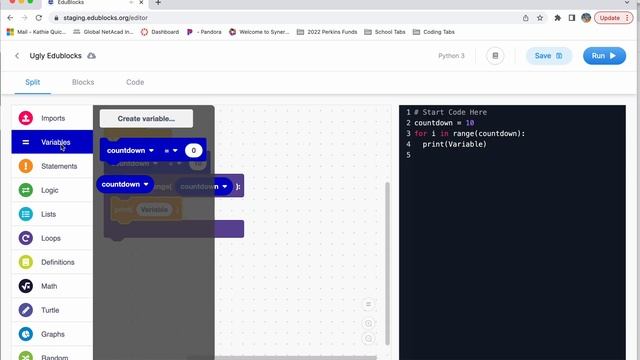Select the Loops toolbox category
640x360 pixels.
coord(52,238)
